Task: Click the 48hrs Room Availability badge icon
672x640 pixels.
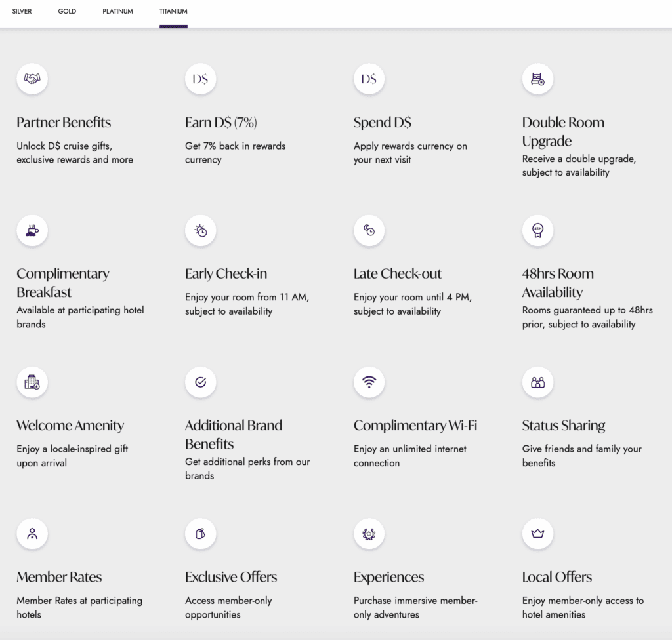Action: point(537,230)
